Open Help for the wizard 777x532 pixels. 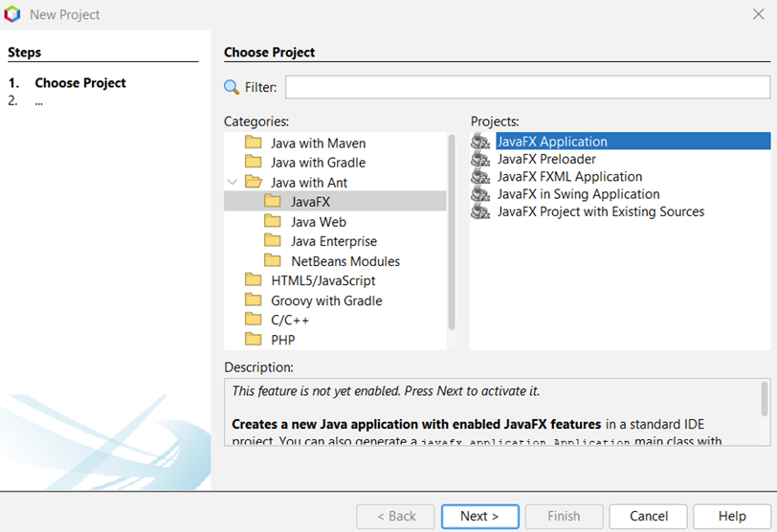pos(732,516)
